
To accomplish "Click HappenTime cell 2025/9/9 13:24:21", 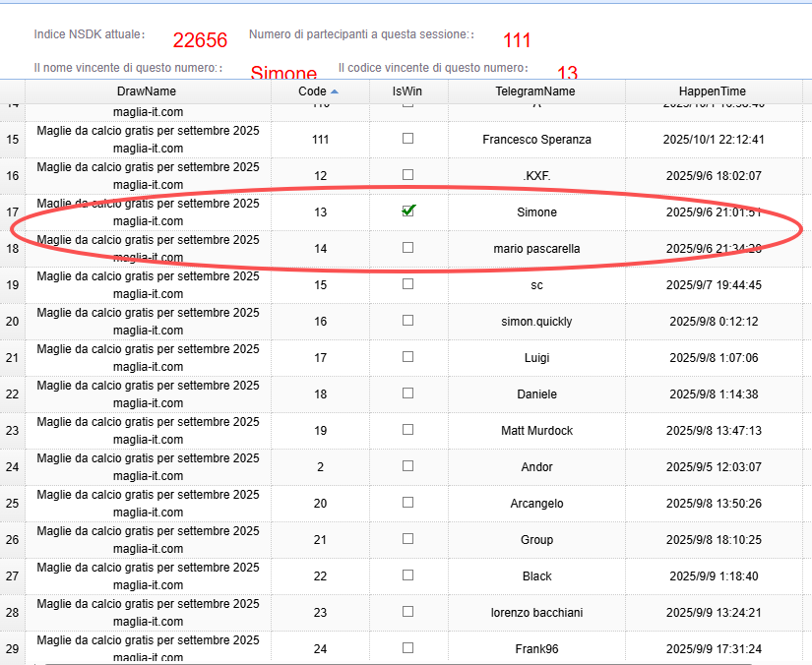I will [714, 613].
